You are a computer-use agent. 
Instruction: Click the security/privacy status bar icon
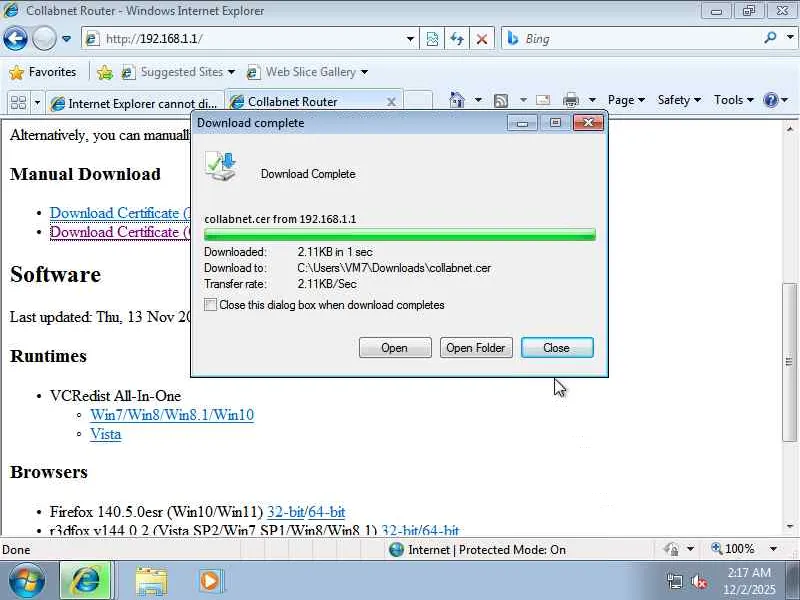(671, 549)
